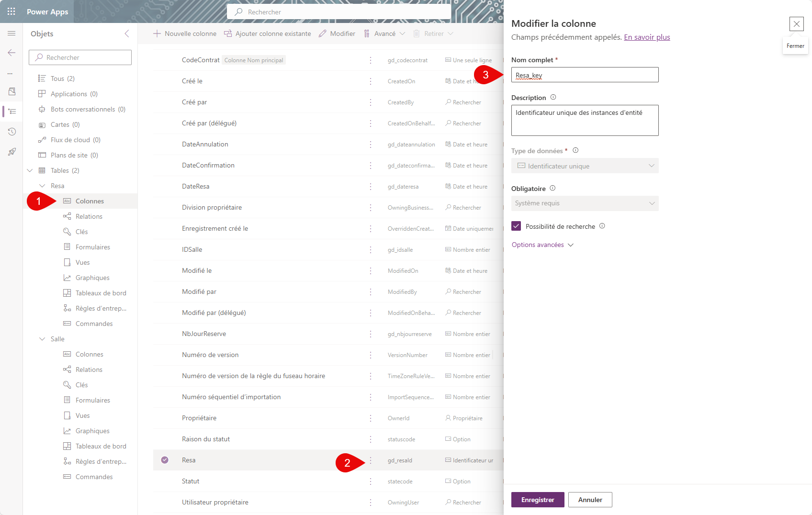Close the Modifier la colonne panel
Screen dimensions: 812x515
[797, 24]
